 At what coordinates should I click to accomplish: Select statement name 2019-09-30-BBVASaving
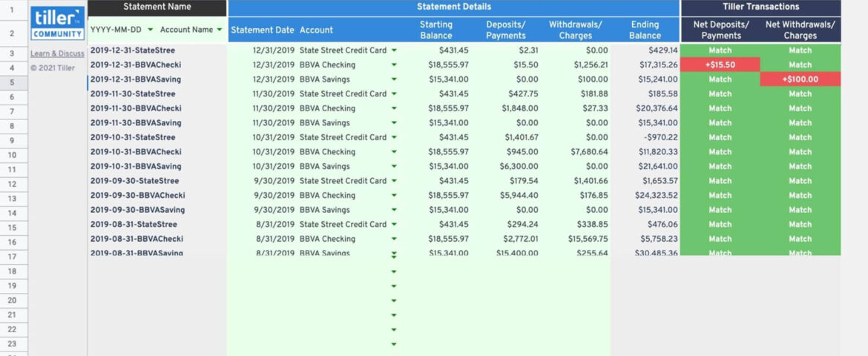tap(138, 210)
